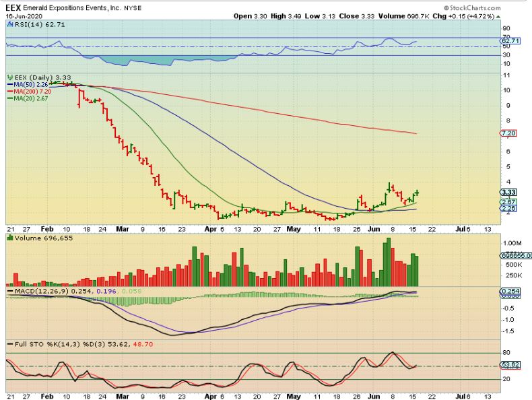This screenshot has height=400, width=532.
Task: Click the bar icon before Volume 696,655
Action: pyautogui.click(x=10, y=238)
